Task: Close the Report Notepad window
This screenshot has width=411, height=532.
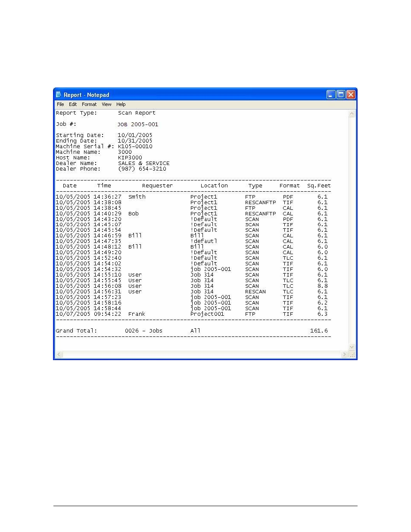Action: click(x=351, y=95)
